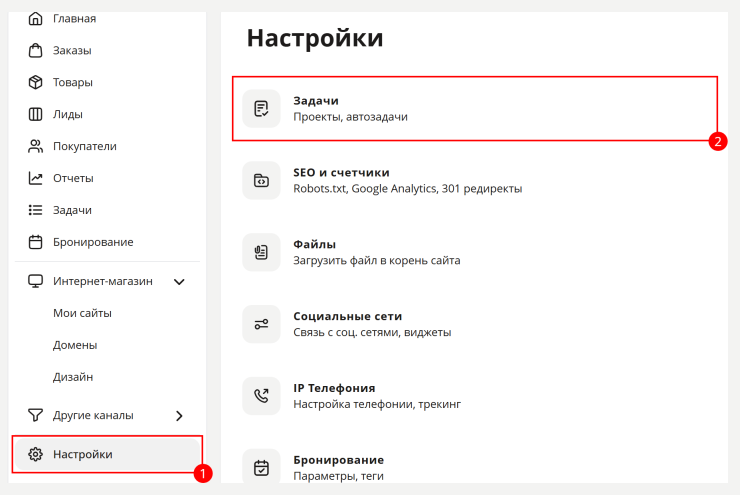Click the Задачи list icon in sidebar
740x495 pixels.
35,210
